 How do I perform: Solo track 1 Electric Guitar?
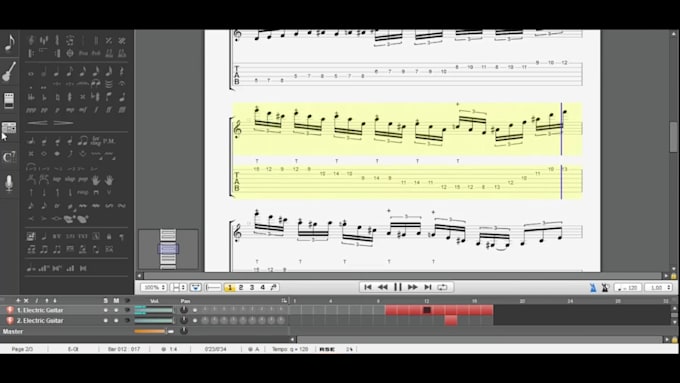[105, 310]
